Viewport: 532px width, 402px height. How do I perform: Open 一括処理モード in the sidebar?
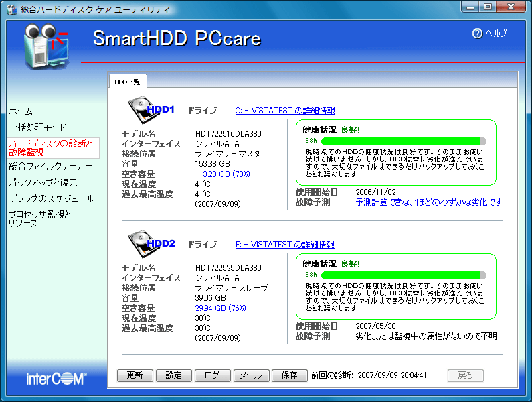[x=37, y=127]
